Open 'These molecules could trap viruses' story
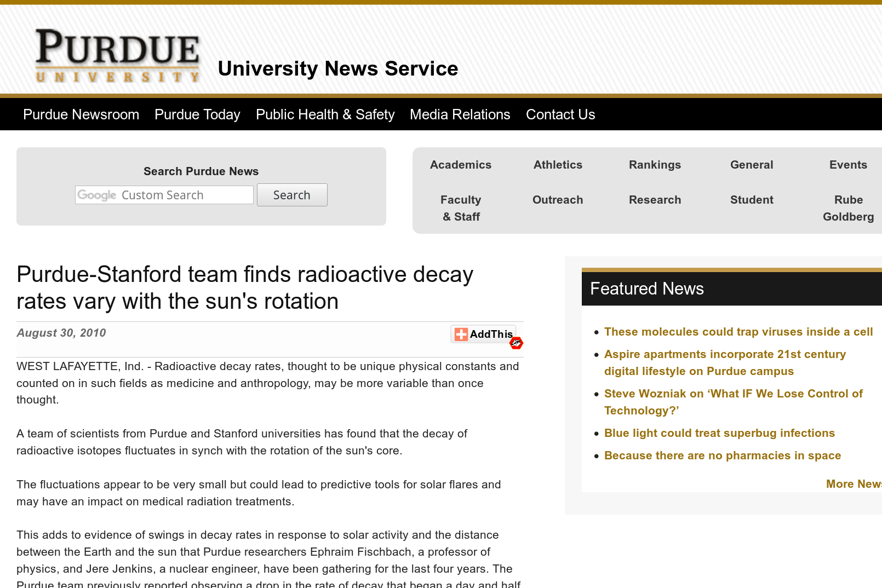The width and height of the screenshot is (882, 588). click(x=738, y=332)
